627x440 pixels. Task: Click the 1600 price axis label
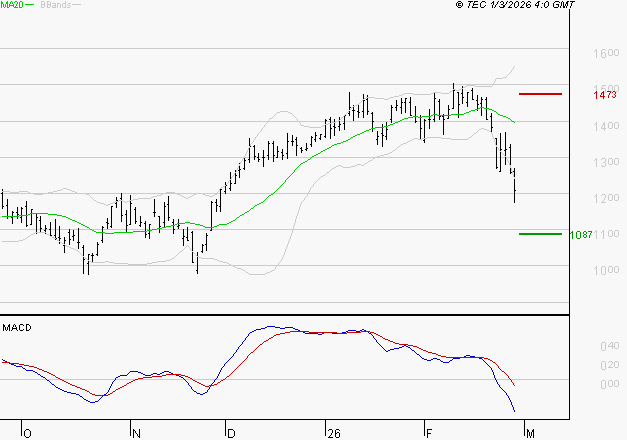click(x=606, y=53)
